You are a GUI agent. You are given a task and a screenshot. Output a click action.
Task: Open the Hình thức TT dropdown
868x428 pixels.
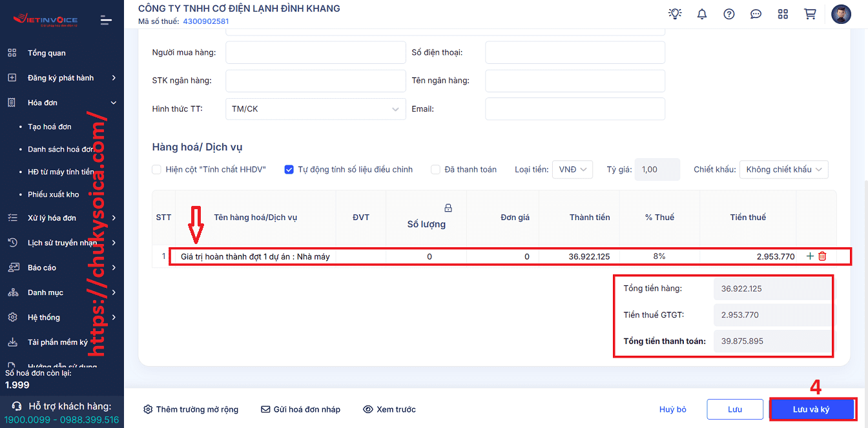point(316,109)
